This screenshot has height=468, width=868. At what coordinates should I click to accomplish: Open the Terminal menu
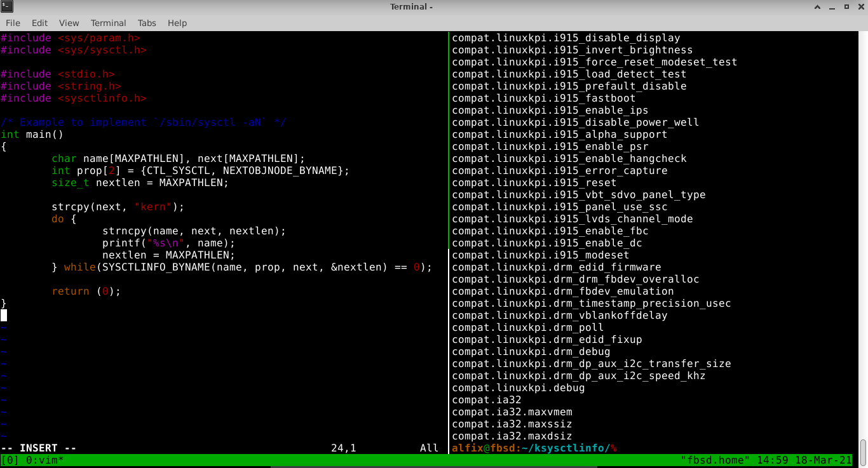108,23
